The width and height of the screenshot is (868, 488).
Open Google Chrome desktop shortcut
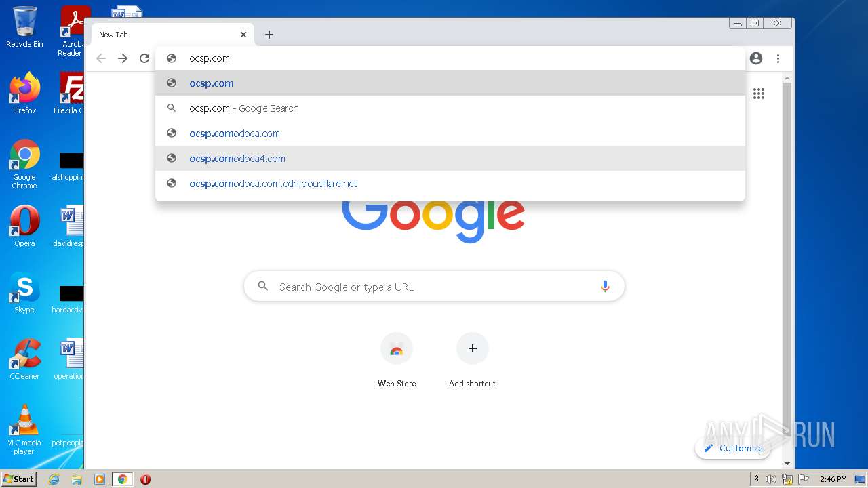(24, 164)
